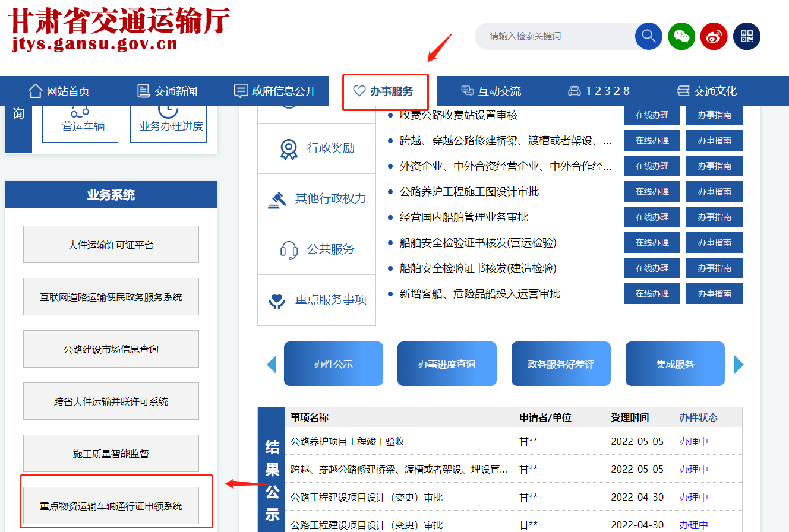Go to the 交通文化 menu item
This screenshot has height=532, width=789.
(707, 91)
